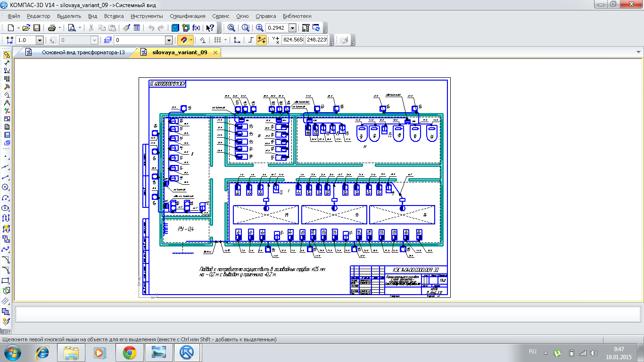This screenshot has width=644, height=362.
Task: Open the Variables f(x) panel
Action: pos(197,28)
